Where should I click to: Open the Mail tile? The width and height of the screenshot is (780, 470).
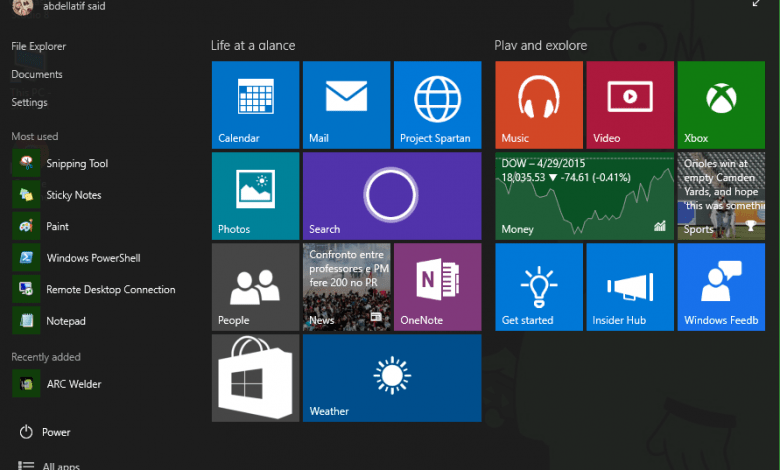click(346, 105)
